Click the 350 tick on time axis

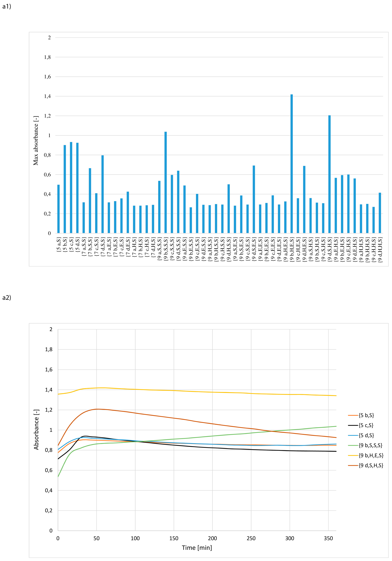click(328, 538)
